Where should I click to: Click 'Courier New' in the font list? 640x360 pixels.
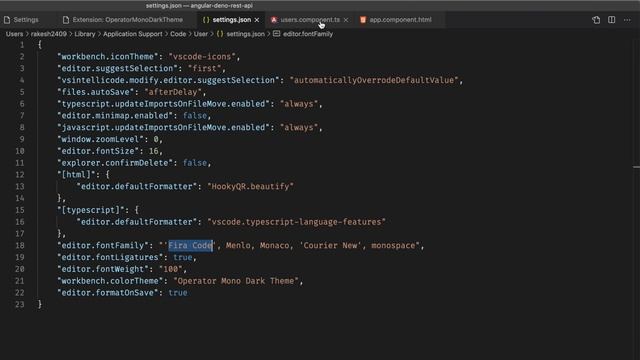click(330, 246)
